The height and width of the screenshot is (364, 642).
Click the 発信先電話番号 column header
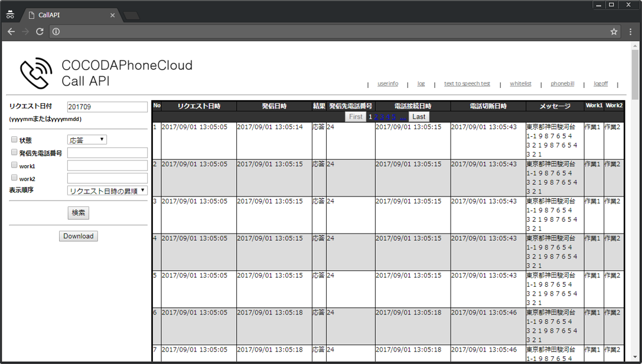(350, 106)
